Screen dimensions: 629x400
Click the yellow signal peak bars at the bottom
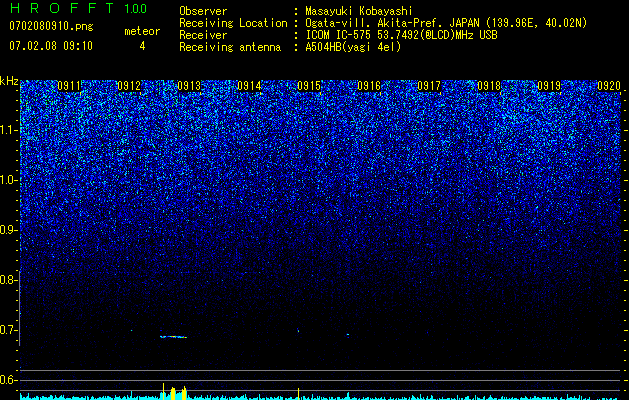[x=174, y=392]
